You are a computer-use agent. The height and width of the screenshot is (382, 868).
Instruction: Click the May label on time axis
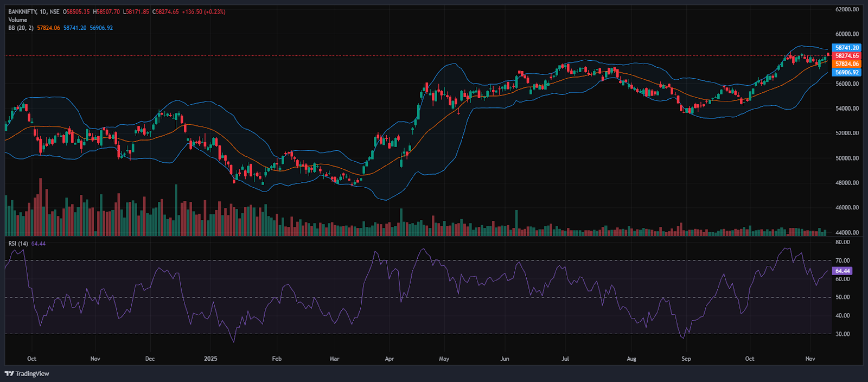coord(444,359)
